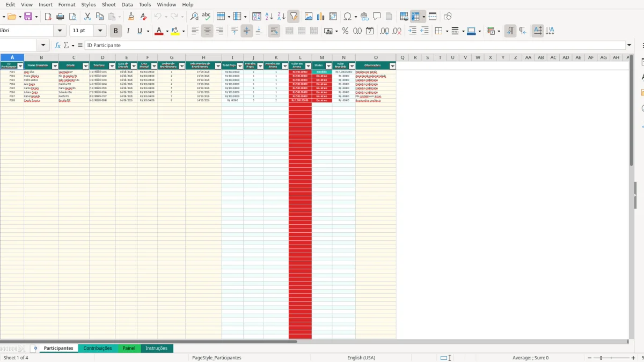Click the formula input line
644x362 pixels.
(x=355, y=46)
